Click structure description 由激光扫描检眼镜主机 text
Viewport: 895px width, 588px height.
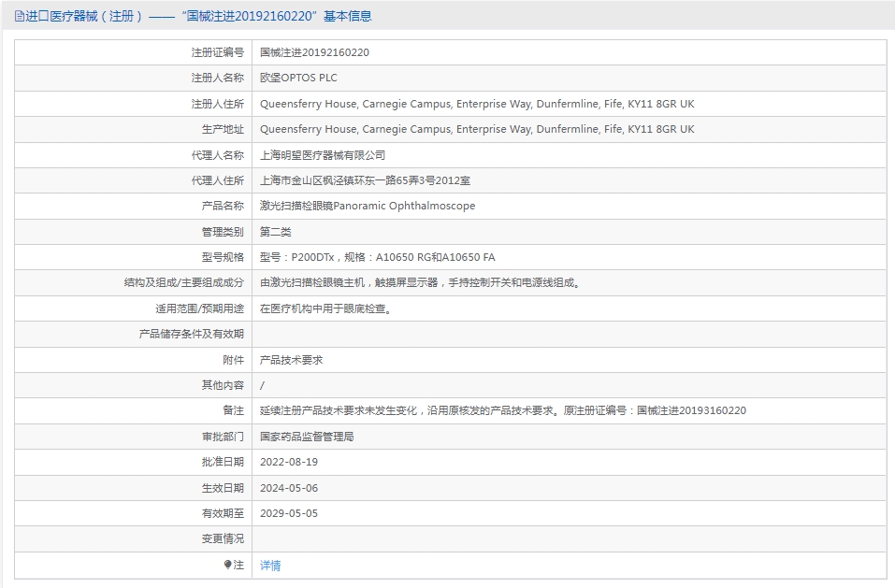click(421, 283)
